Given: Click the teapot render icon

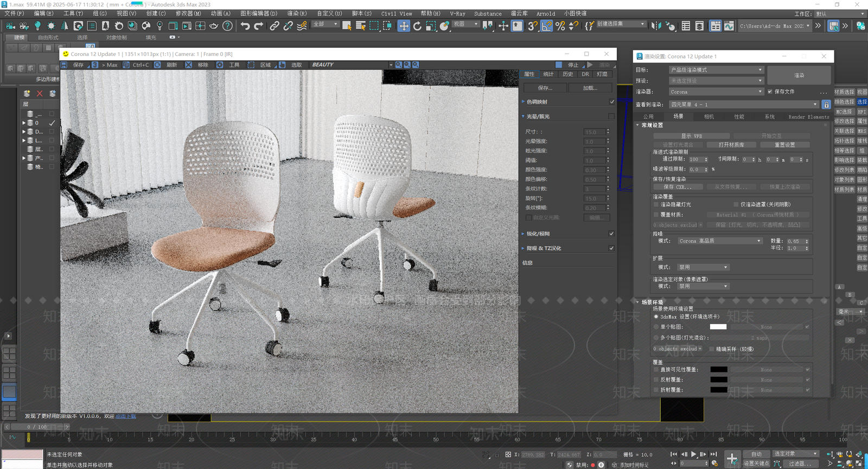Looking at the screenshot, I should [214, 25].
